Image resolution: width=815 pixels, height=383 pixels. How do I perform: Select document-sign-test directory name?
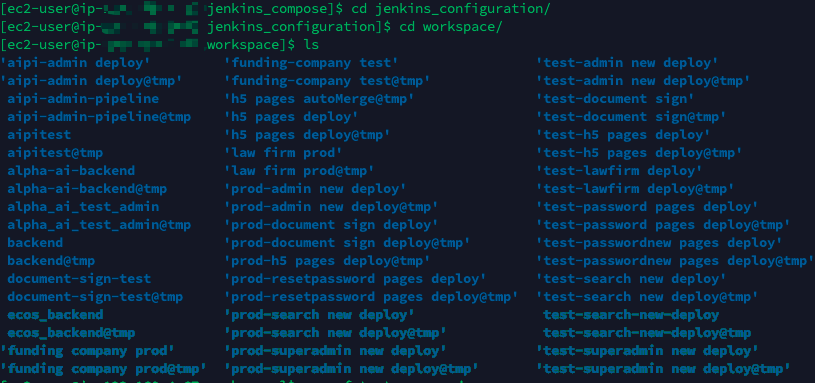79,279
